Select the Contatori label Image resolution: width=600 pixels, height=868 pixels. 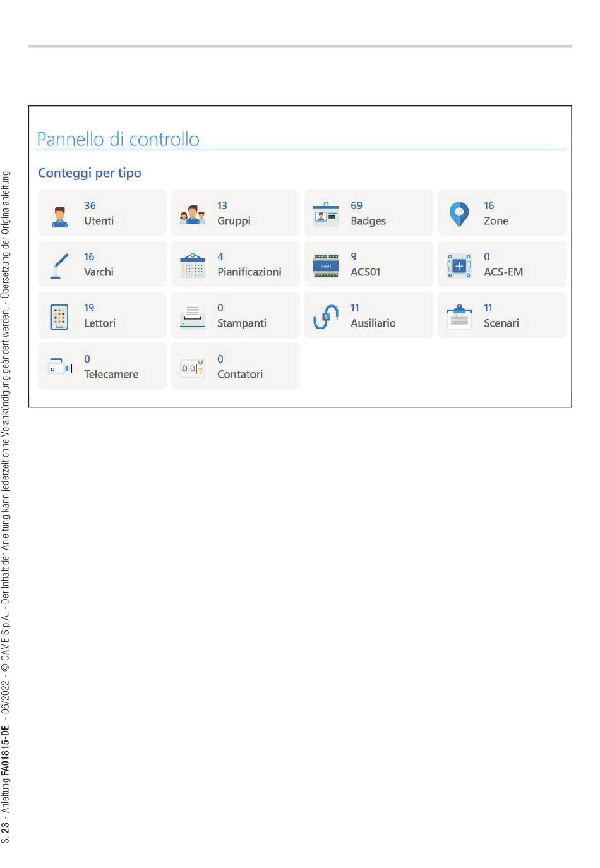pos(240,375)
